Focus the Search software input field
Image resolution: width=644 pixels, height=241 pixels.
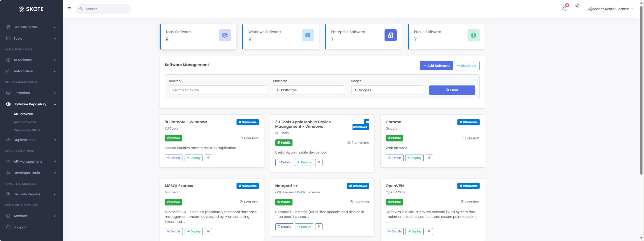click(x=218, y=90)
